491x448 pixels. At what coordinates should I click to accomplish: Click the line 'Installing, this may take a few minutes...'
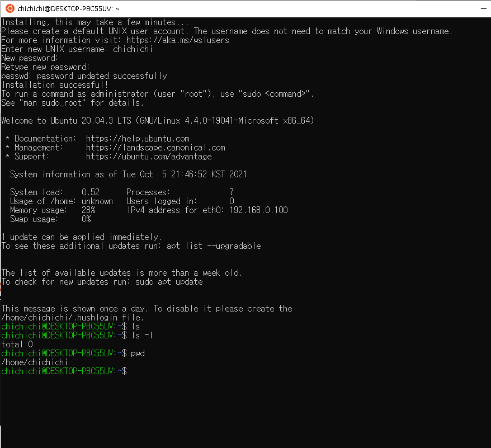pyautogui.click(x=95, y=22)
